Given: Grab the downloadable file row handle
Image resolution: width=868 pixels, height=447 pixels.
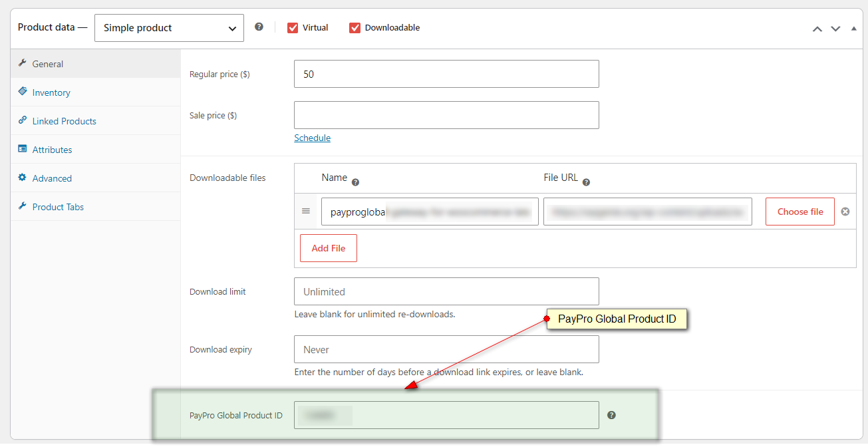Looking at the screenshot, I should pyautogui.click(x=306, y=211).
